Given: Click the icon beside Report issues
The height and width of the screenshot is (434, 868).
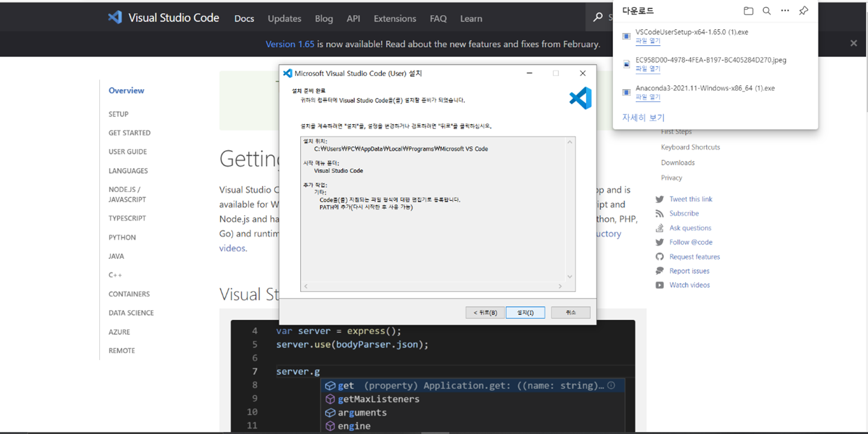Looking at the screenshot, I should point(659,271).
